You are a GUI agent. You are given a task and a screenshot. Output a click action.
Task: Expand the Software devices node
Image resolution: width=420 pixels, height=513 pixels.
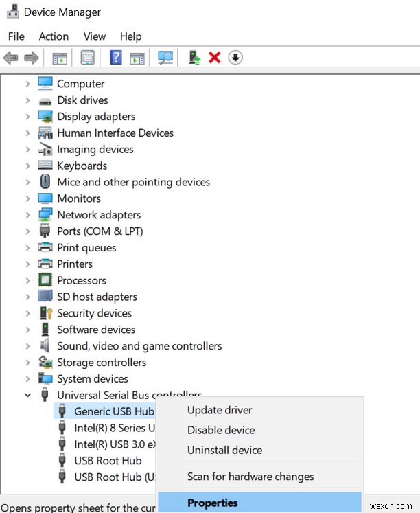coord(27,330)
